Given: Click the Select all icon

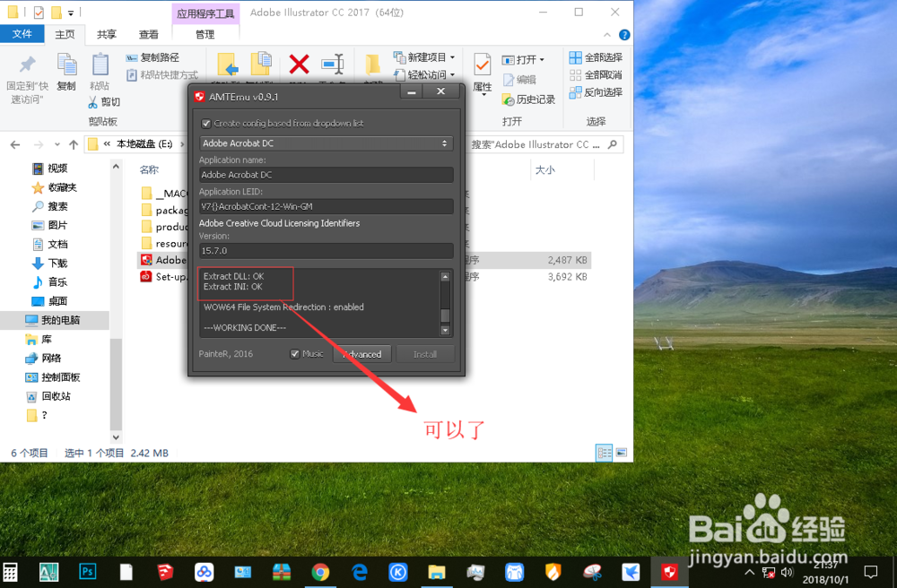Looking at the screenshot, I should pyautogui.click(x=575, y=57).
